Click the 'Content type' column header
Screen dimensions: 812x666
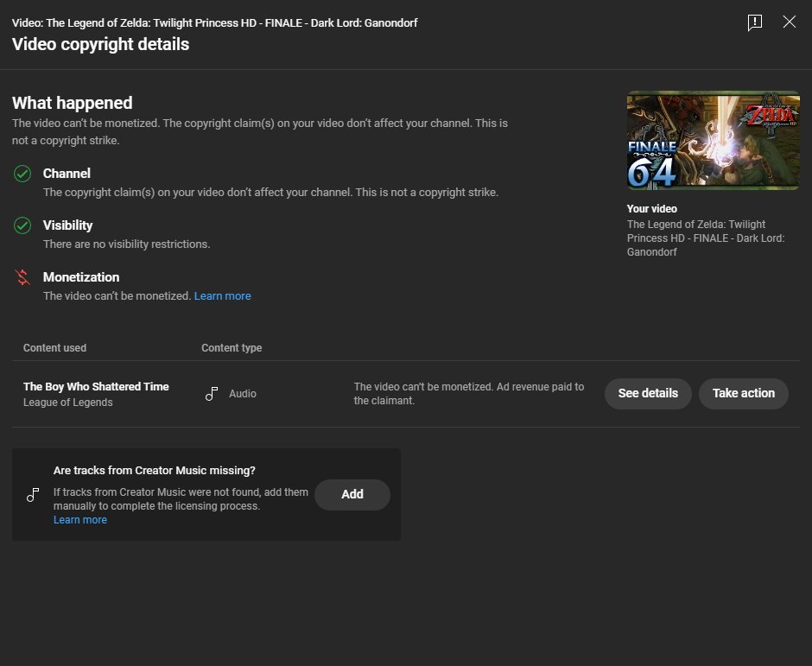coord(232,348)
